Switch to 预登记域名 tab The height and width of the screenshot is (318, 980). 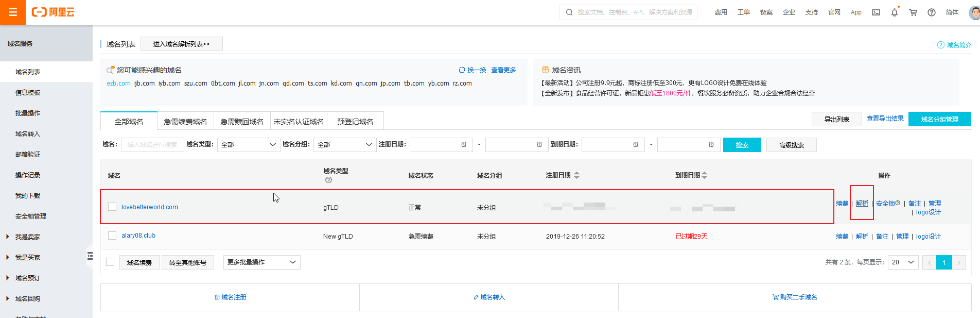[x=355, y=122]
